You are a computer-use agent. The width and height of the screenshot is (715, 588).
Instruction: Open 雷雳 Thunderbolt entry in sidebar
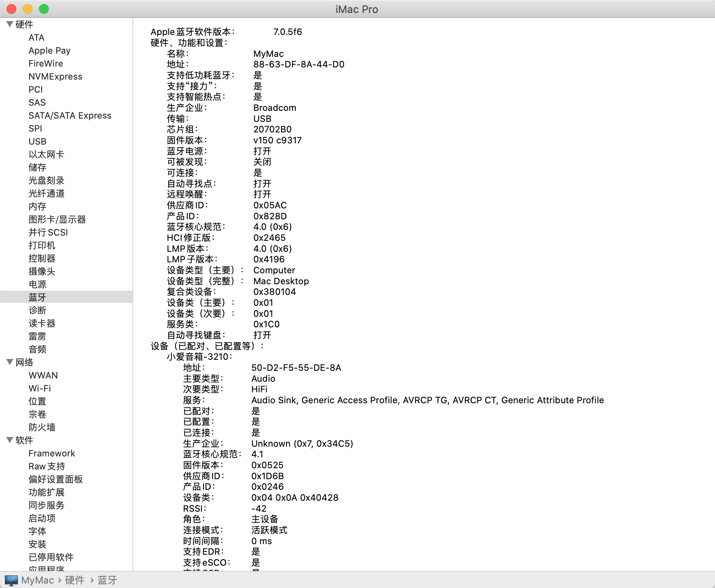(37, 336)
